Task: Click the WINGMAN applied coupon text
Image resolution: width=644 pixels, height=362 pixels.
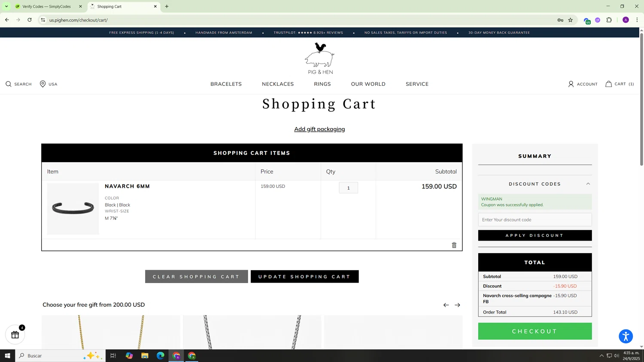Action: 492,199
